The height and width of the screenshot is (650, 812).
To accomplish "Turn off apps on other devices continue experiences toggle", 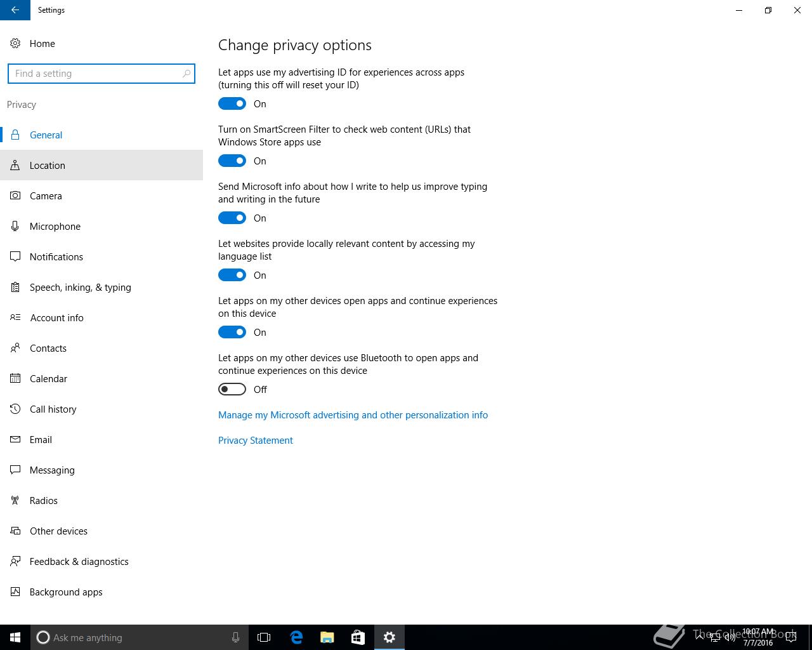I will (232, 332).
